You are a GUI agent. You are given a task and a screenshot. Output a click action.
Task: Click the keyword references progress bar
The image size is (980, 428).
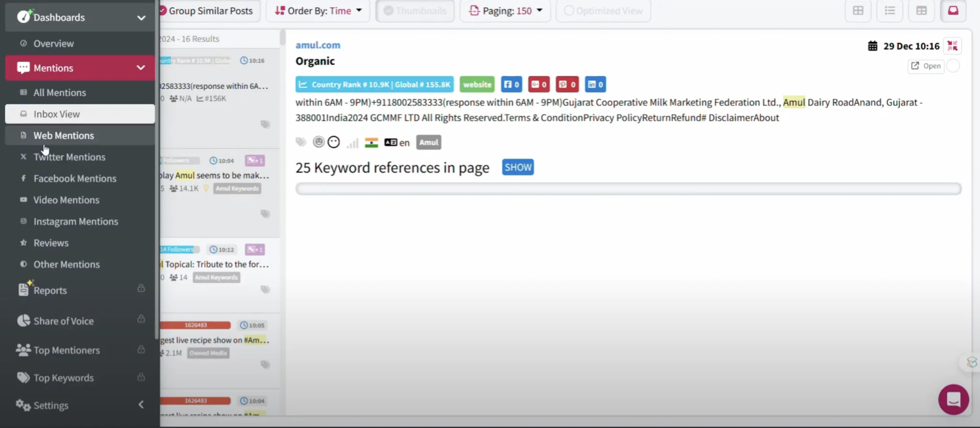pos(628,188)
